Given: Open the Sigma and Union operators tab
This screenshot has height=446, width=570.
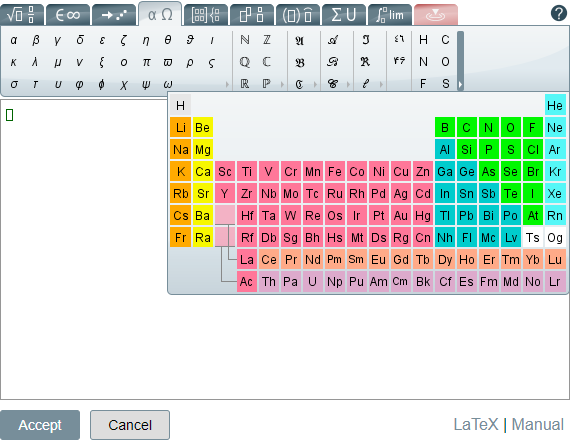Looking at the screenshot, I should (x=344, y=15).
